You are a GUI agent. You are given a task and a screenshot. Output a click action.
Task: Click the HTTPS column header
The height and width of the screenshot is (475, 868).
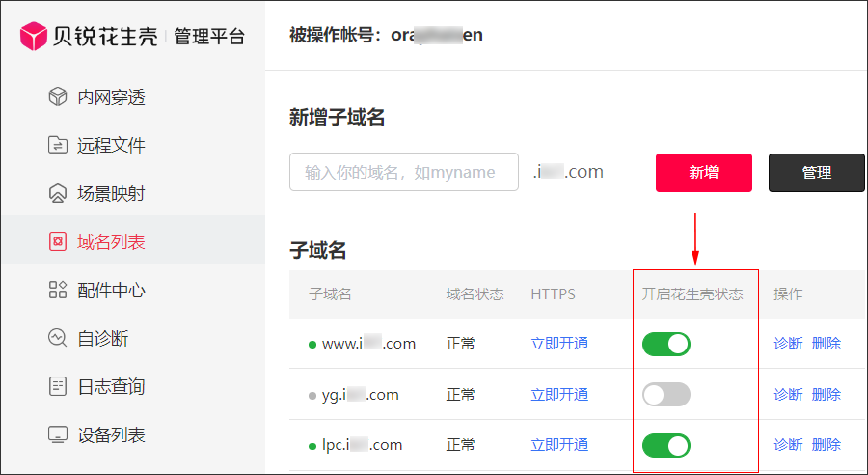pos(553,293)
